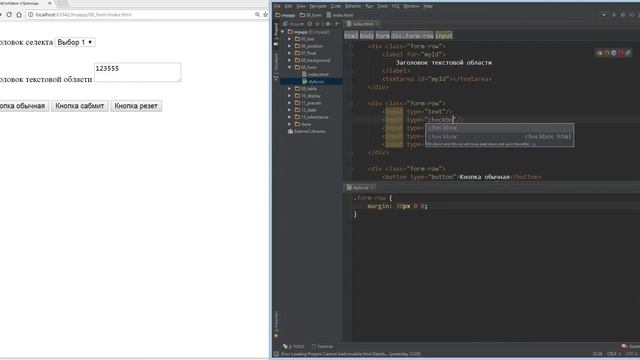Click 08_form folder in navigation bar

tap(311, 15)
